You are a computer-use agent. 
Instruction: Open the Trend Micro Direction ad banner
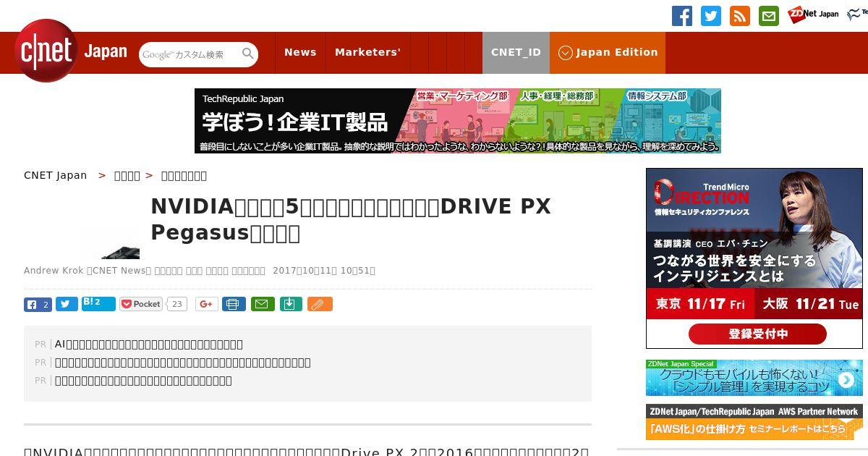tap(754, 258)
